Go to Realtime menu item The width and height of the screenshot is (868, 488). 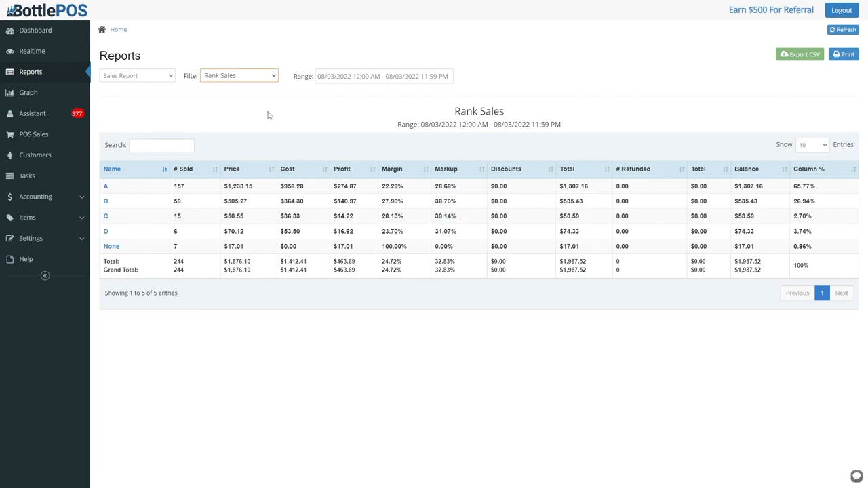[x=32, y=52]
